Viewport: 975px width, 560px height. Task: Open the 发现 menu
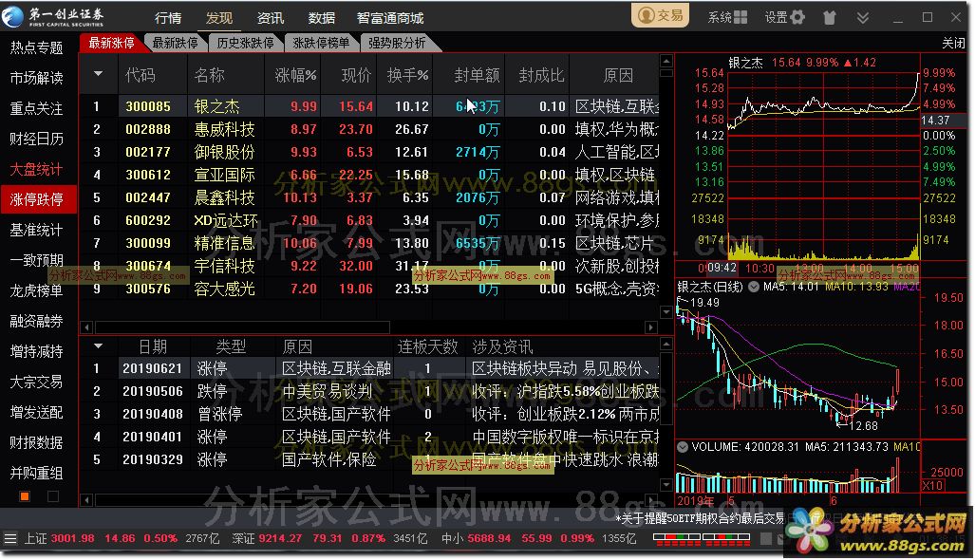point(219,18)
